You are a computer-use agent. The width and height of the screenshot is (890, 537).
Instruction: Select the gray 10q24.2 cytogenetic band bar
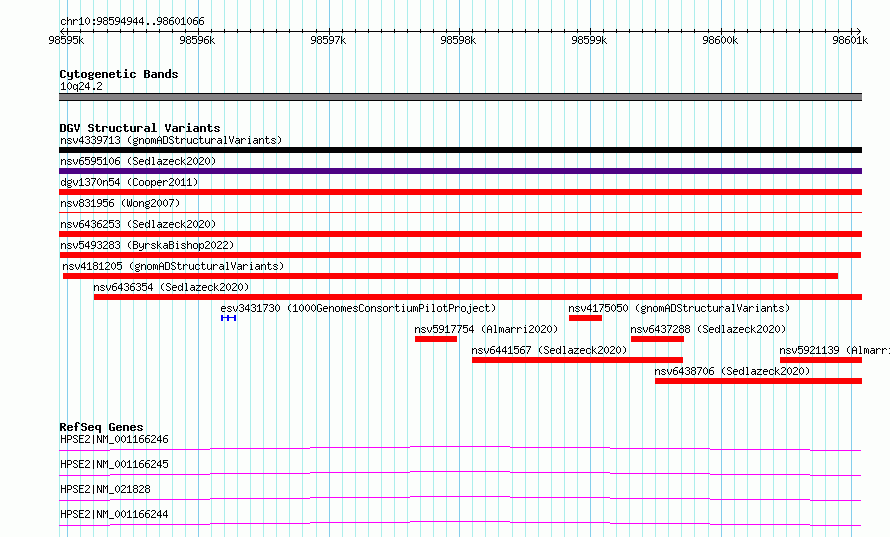460,97
